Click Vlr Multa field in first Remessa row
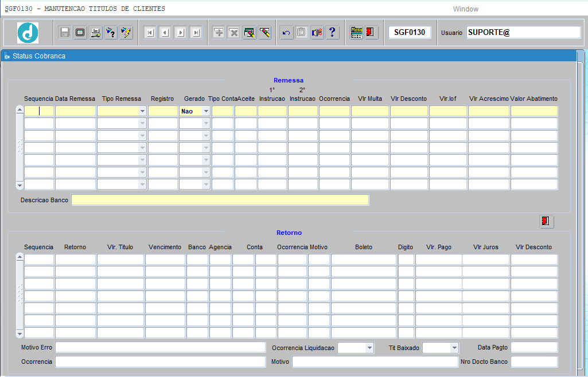This screenshot has width=588, height=377. (x=370, y=111)
